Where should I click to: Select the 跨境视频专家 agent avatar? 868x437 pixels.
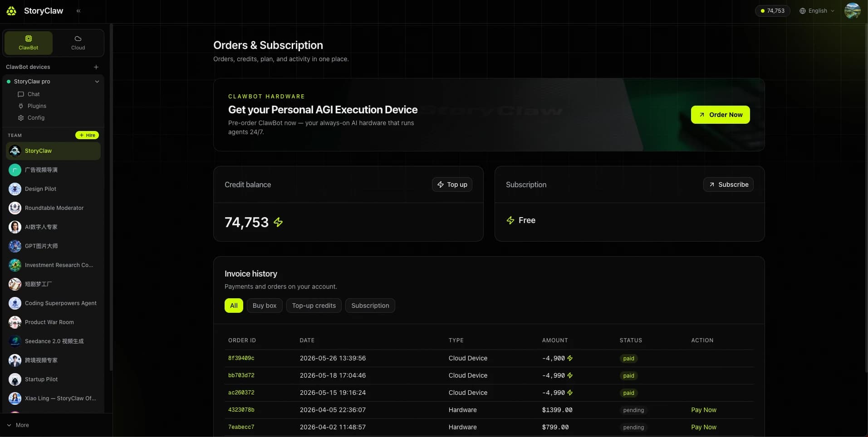click(x=15, y=360)
